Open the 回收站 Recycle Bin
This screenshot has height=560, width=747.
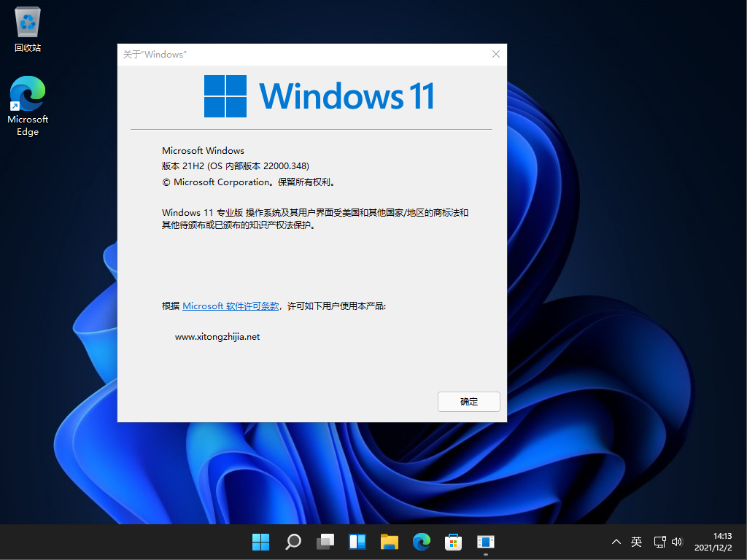[x=27, y=22]
